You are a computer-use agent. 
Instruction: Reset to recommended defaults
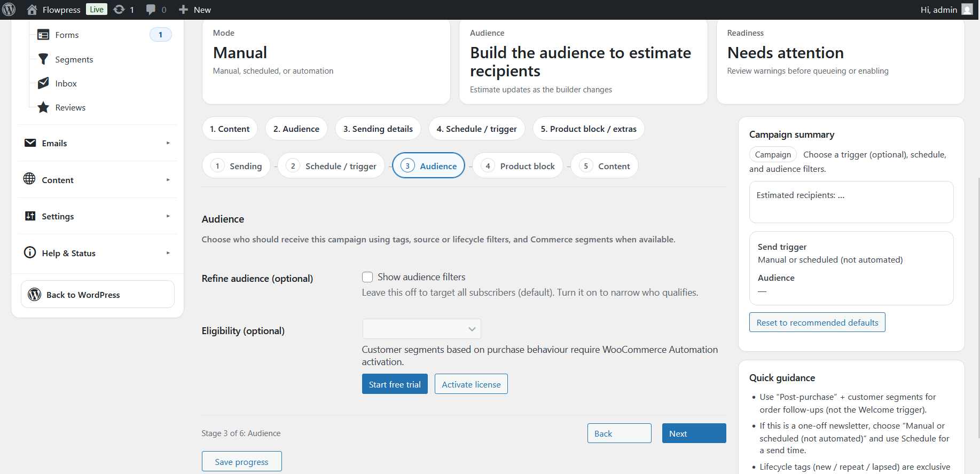point(817,322)
